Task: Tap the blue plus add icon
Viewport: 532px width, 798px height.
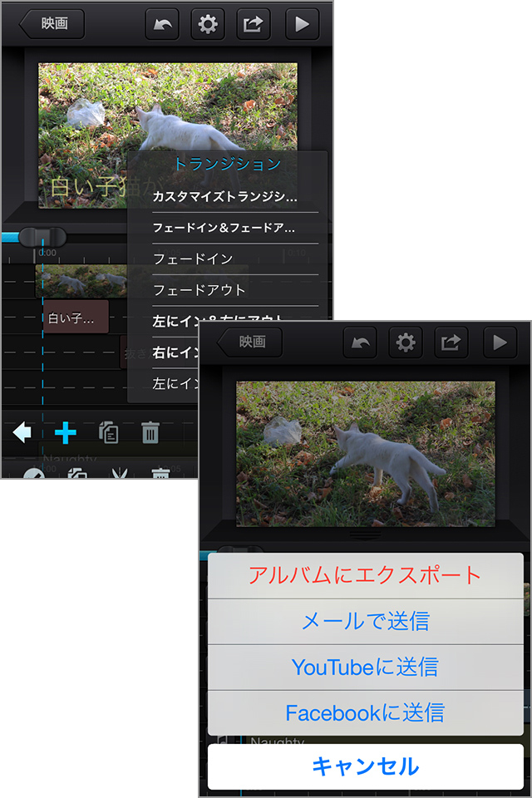Action: coord(66,432)
